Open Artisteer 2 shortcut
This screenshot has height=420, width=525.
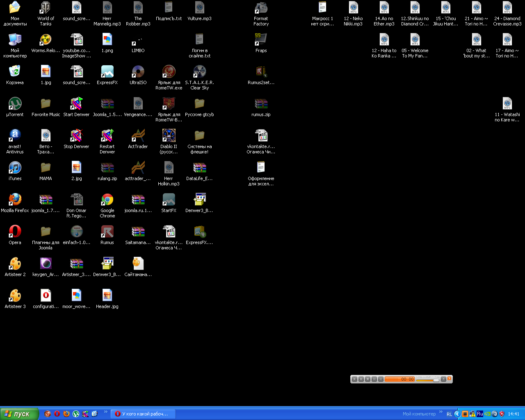[x=15, y=267]
